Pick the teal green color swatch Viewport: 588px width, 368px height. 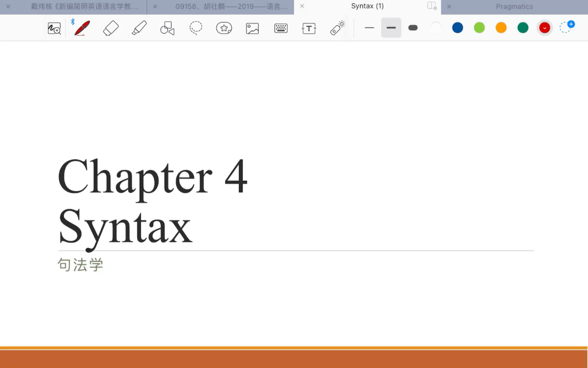click(x=523, y=28)
